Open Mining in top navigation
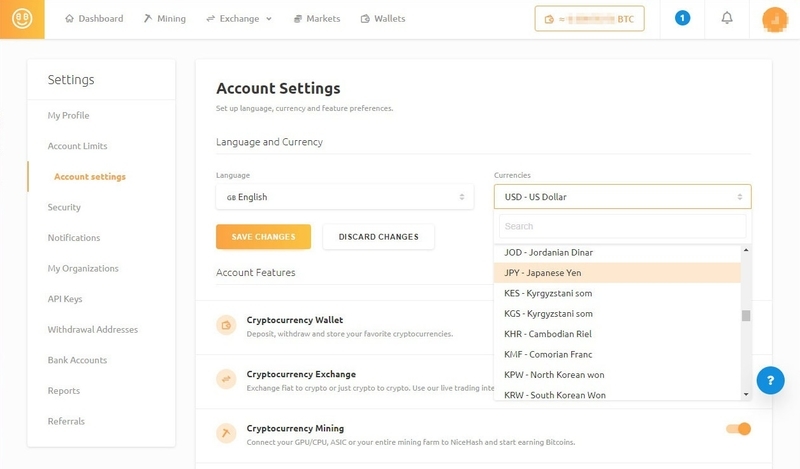 pyautogui.click(x=165, y=19)
